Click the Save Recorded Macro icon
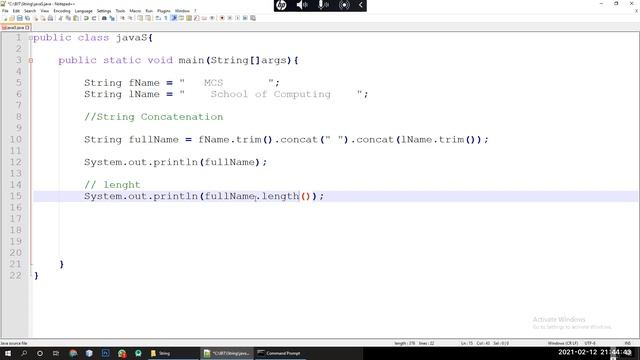This screenshot has height=360, width=640. pos(253,18)
